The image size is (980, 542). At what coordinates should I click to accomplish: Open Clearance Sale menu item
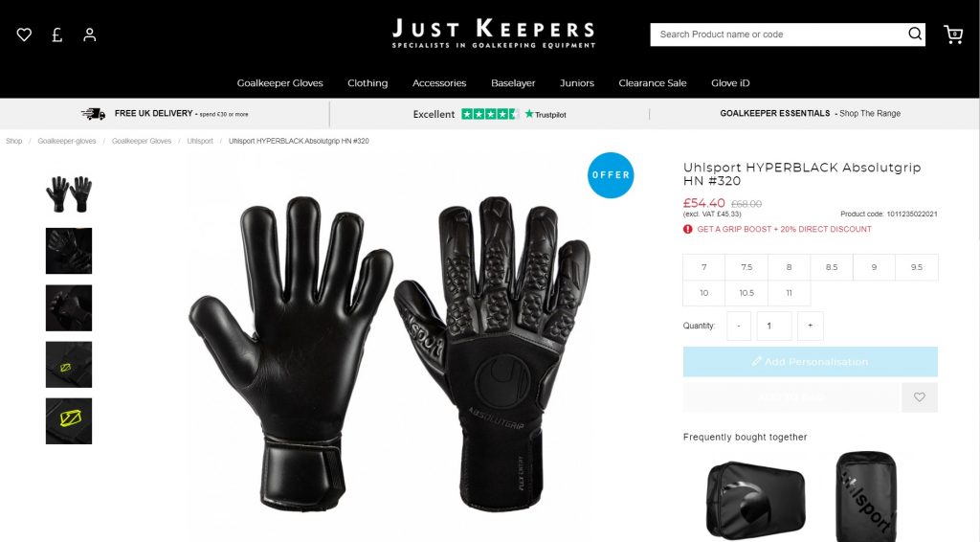[653, 83]
